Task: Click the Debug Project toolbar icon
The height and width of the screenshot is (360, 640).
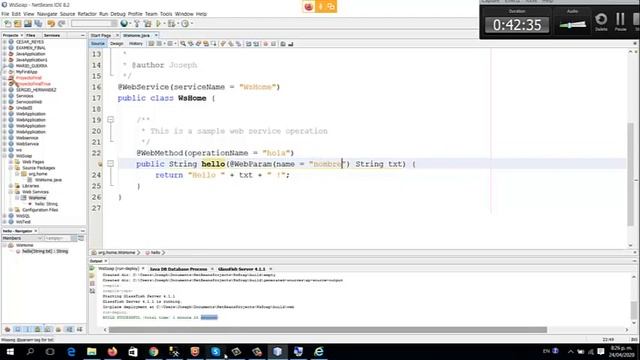Action: tap(171, 24)
